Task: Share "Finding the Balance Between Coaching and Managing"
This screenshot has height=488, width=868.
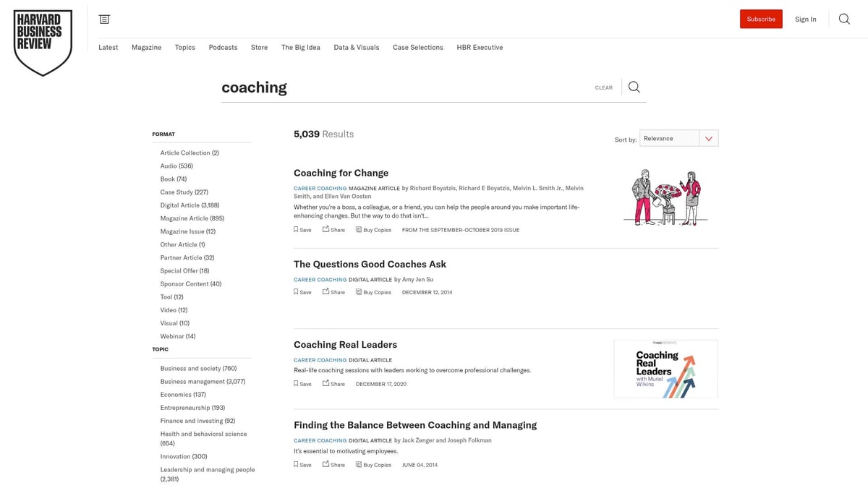Action: point(333,464)
